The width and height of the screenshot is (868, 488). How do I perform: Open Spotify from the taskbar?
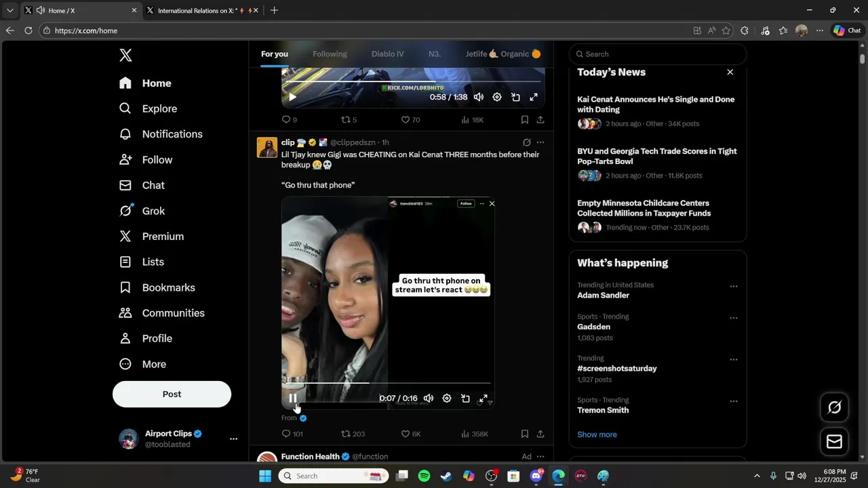tap(424, 476)
